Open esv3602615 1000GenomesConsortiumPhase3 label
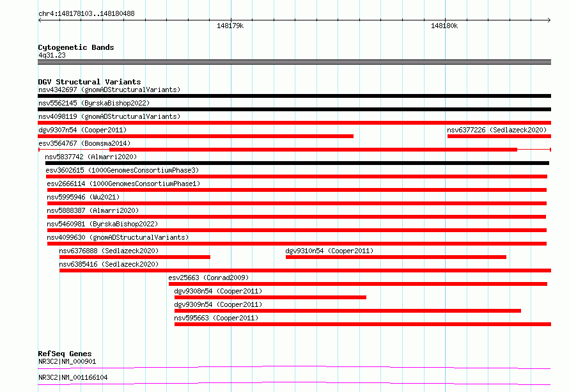The image size is (569, 392). pyautogui.click(x=122, y=170)
